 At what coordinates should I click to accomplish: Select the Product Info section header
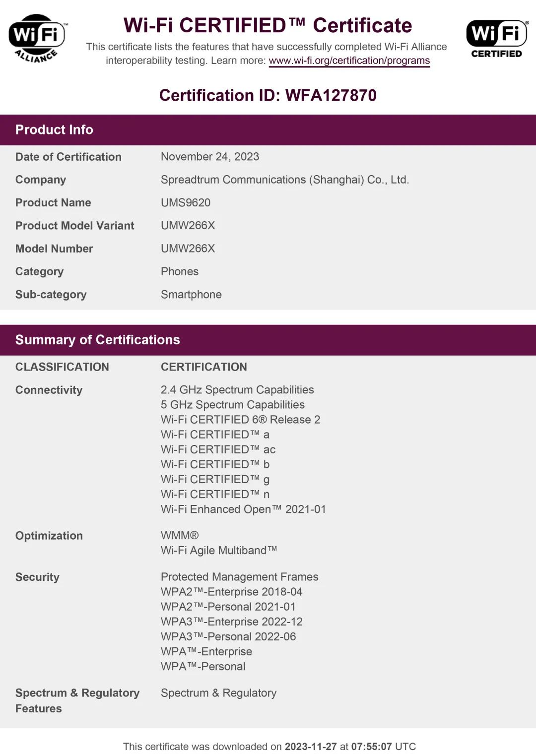pos(268,130)
